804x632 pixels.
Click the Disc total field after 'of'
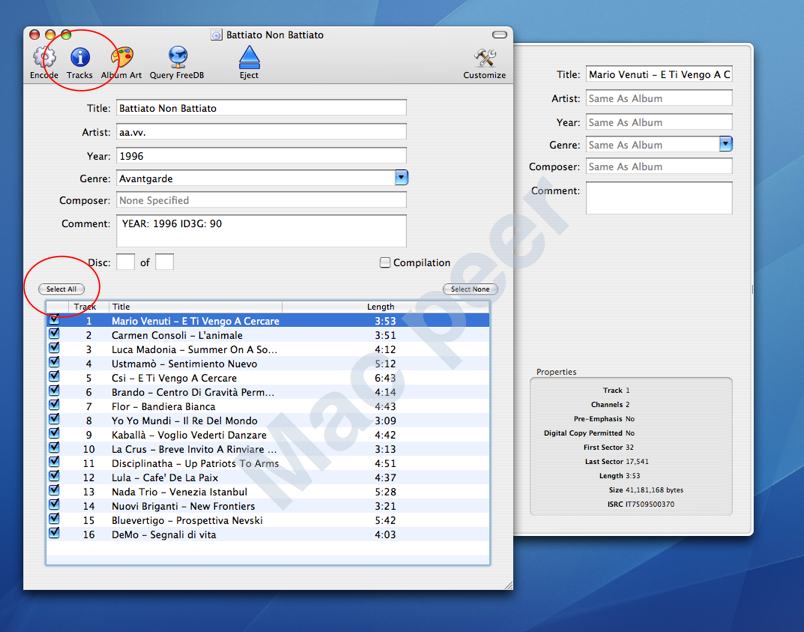point(165,262)
